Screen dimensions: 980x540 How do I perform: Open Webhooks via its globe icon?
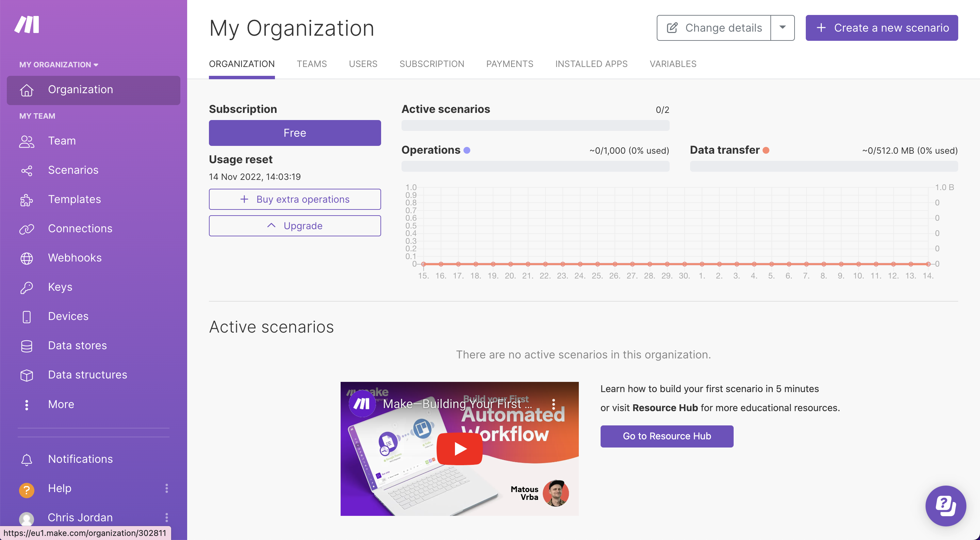pyautogui.click(x=27, y=258)
